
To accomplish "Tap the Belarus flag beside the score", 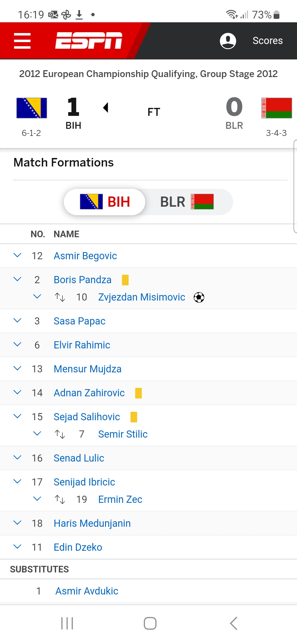I will coord(277,108).
